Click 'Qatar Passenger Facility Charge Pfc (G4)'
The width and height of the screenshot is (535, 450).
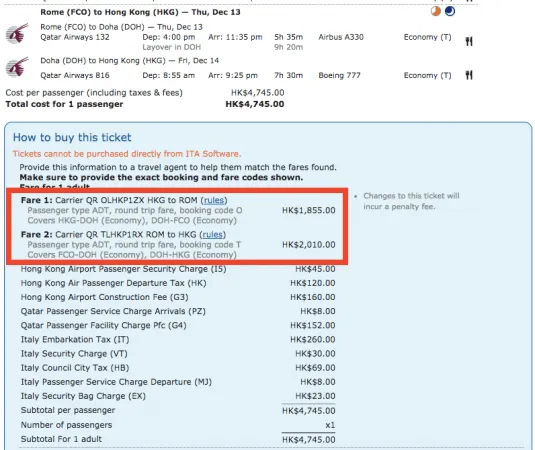click(x=104, y=325)
